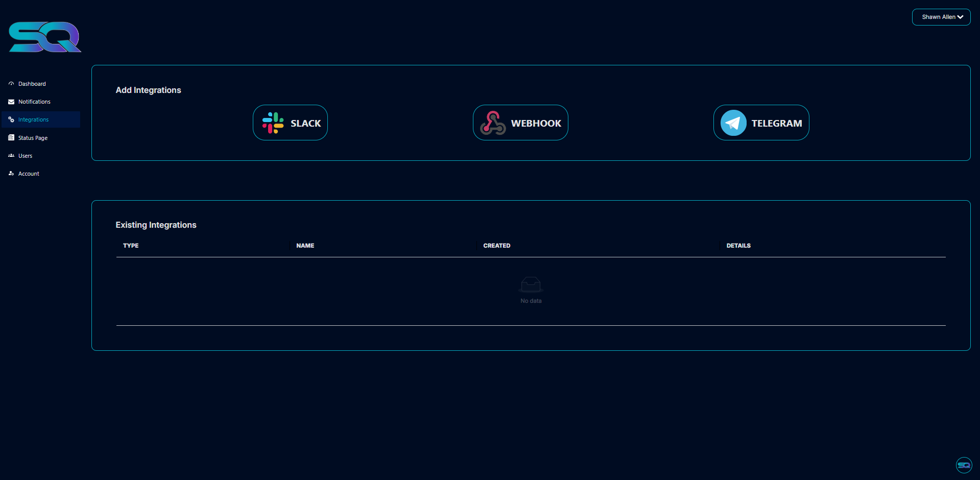Image resolution: width=980 pixels, height=480 pixels.
Task: Click the Webhook logo icon
Action: [x=493, y=123]
